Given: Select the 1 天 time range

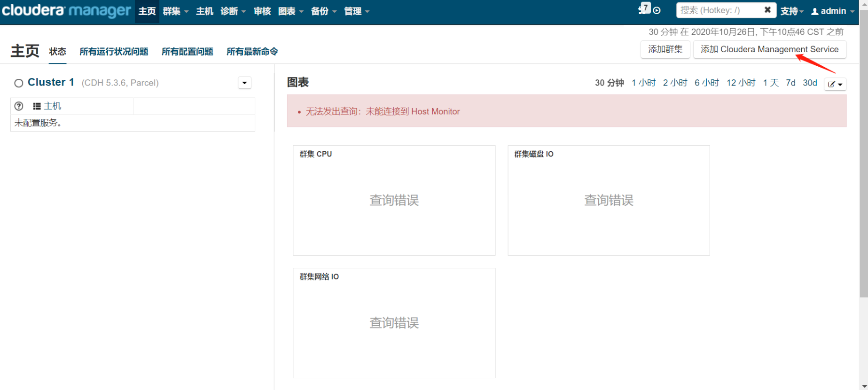Looking at the screenshot, I should (x=771, y=83).
